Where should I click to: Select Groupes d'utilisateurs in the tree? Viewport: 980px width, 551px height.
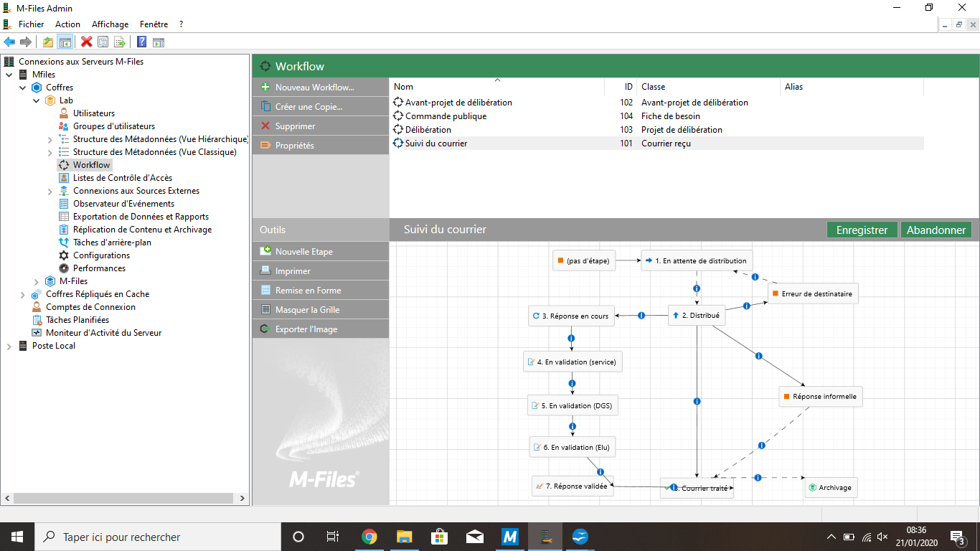coord(114,126)
